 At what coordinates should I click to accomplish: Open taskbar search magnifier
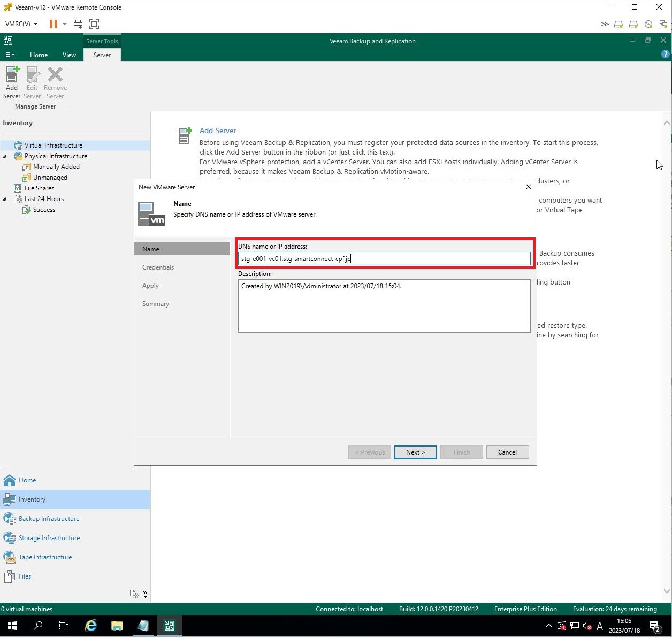pyautogui.click(x=38, y=626)
